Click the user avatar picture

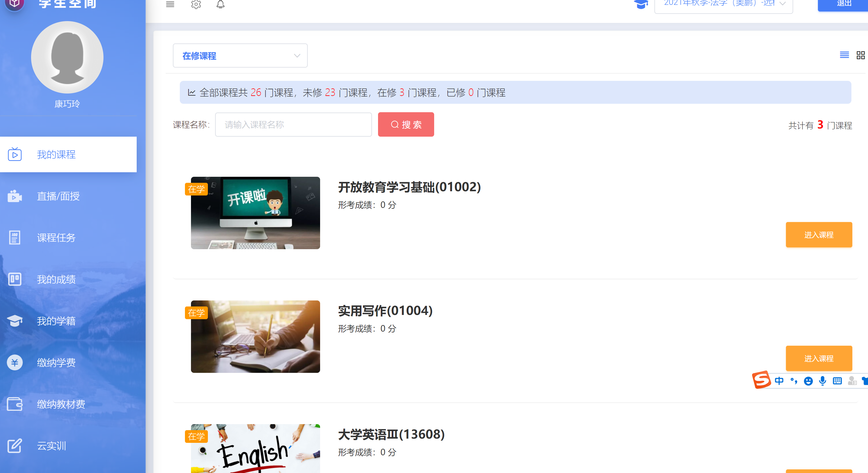67,57
